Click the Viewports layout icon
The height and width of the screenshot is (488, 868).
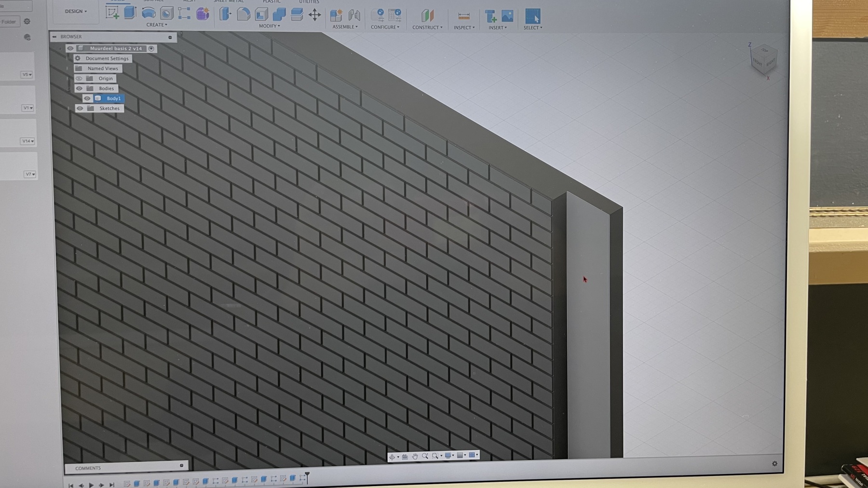[x=472, y=455]
